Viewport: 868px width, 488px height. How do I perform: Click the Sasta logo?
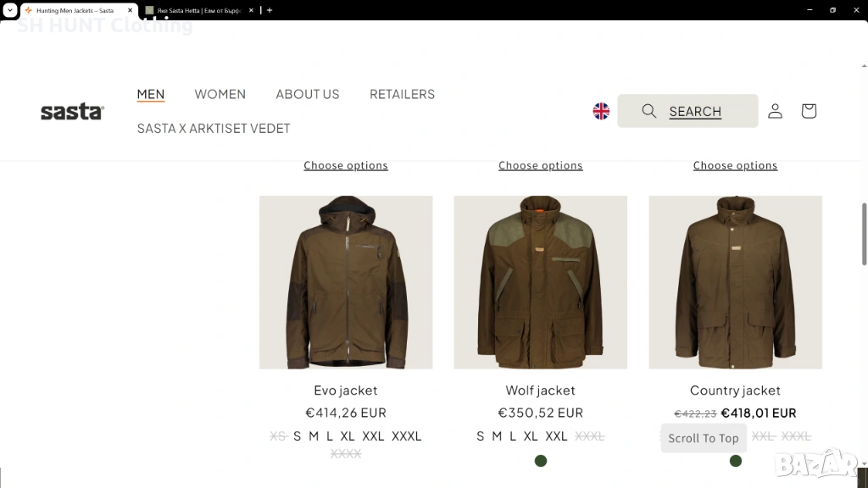tap(72, 112)
